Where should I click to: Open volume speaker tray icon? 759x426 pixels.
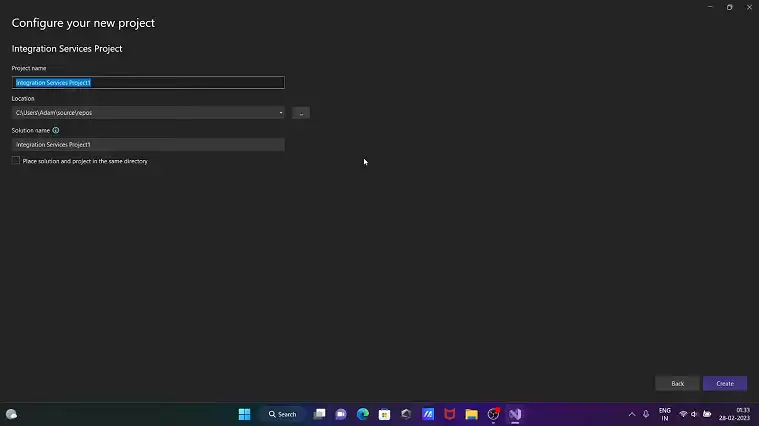coord(695,414)
